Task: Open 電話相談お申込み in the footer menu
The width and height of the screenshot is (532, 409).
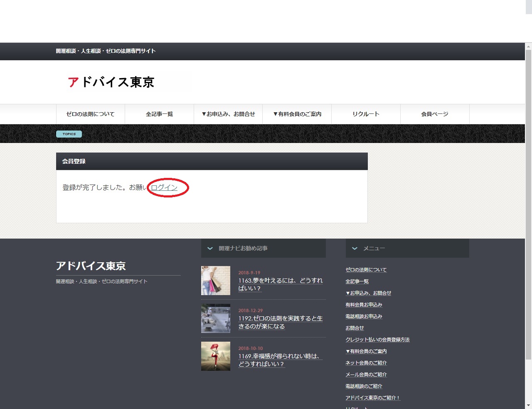Action: coord(364,316)
